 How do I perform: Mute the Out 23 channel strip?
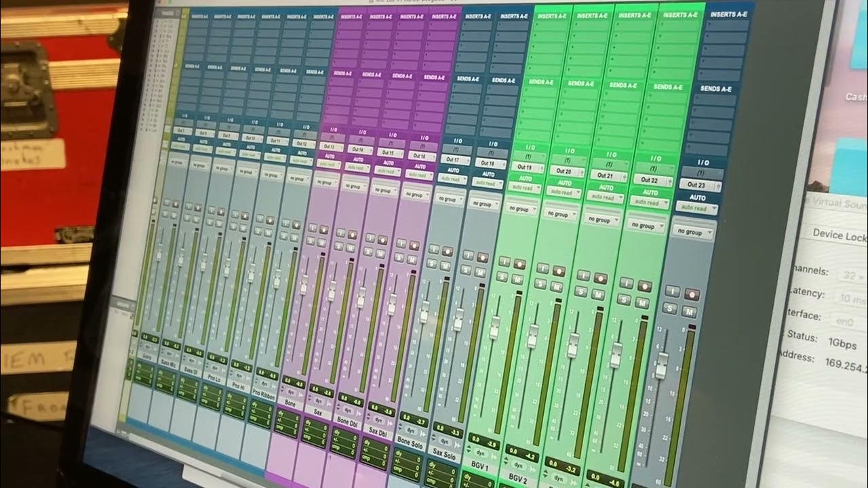point(689,312)
